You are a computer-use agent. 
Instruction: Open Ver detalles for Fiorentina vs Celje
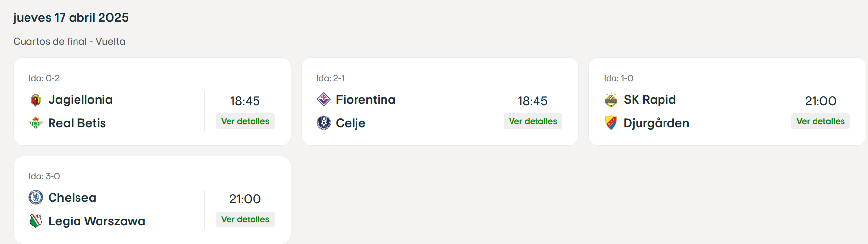[533, 121]
